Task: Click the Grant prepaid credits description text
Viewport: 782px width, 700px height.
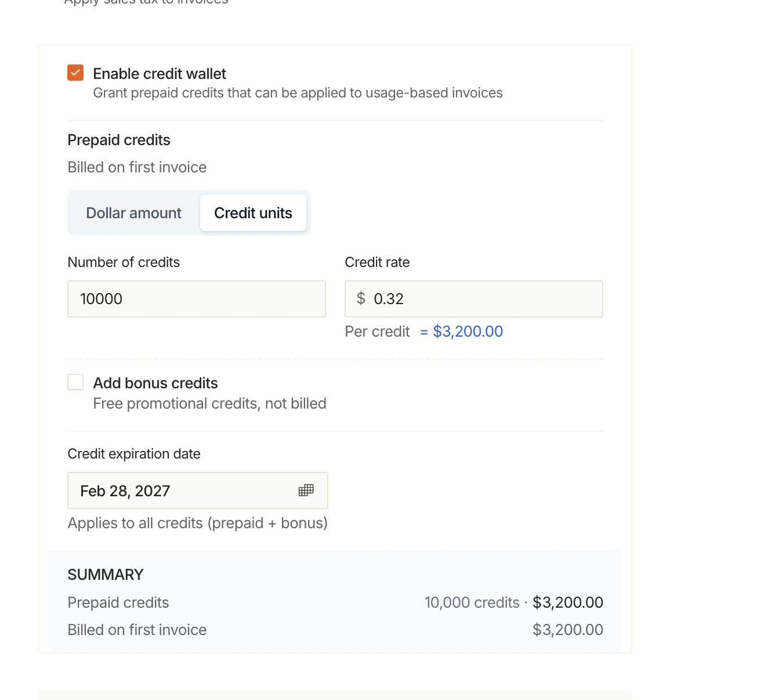Action: (297, 92)
